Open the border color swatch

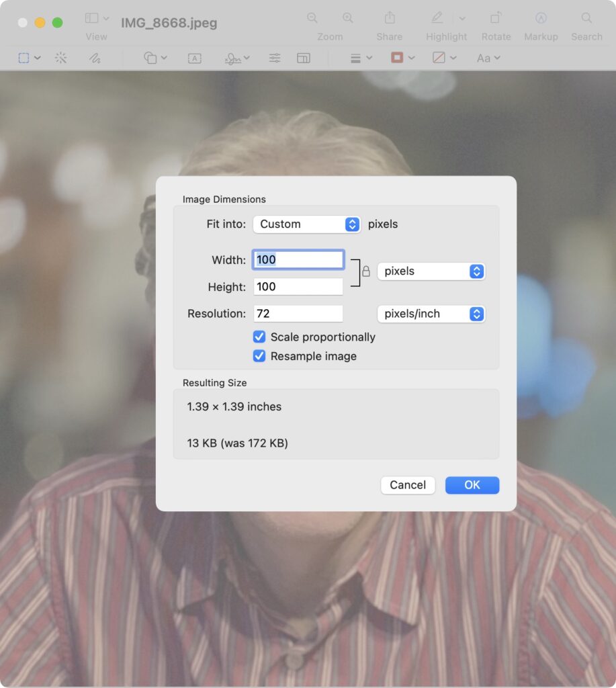[x=397, y=58]
